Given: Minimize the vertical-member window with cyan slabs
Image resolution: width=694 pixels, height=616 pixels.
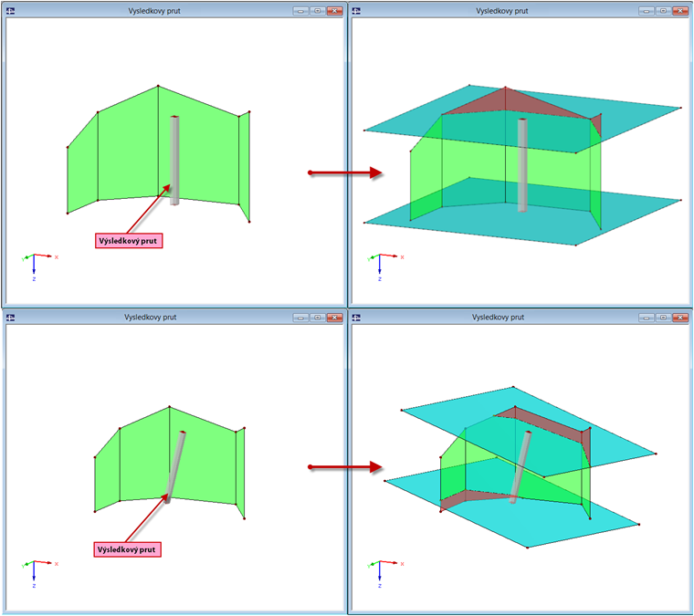Looking at the screenshot, I should point(647,11).
